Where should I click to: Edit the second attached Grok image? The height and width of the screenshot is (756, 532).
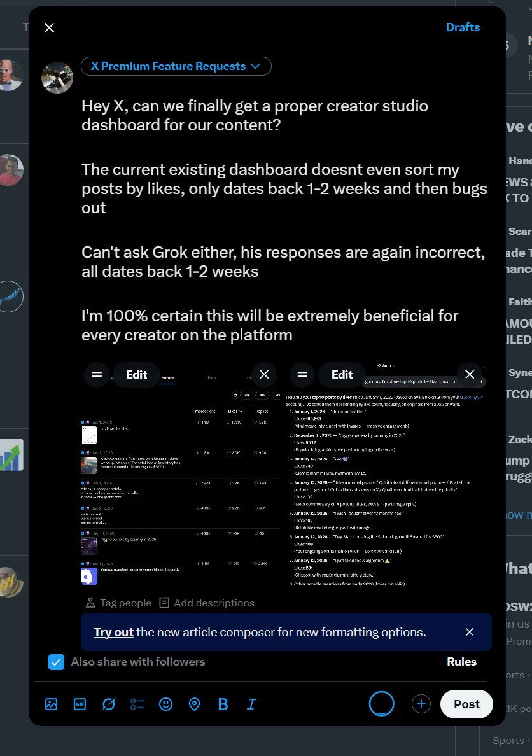342,375
